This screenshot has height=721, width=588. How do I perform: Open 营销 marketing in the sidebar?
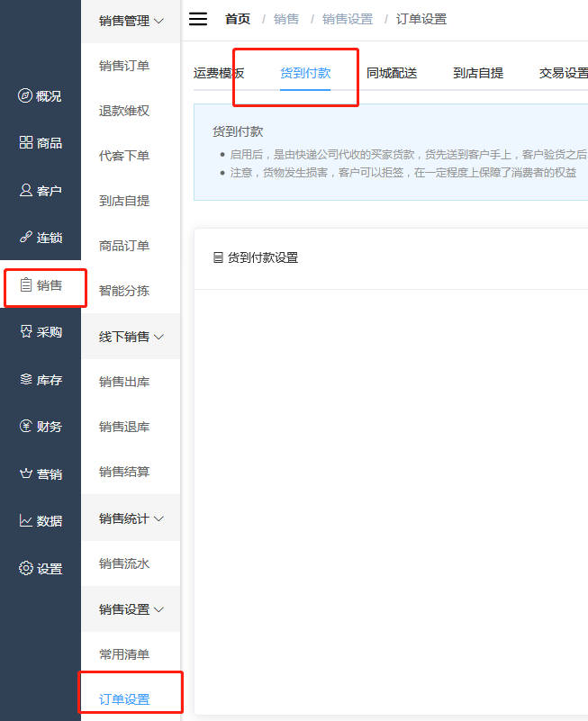coord(40,473)
